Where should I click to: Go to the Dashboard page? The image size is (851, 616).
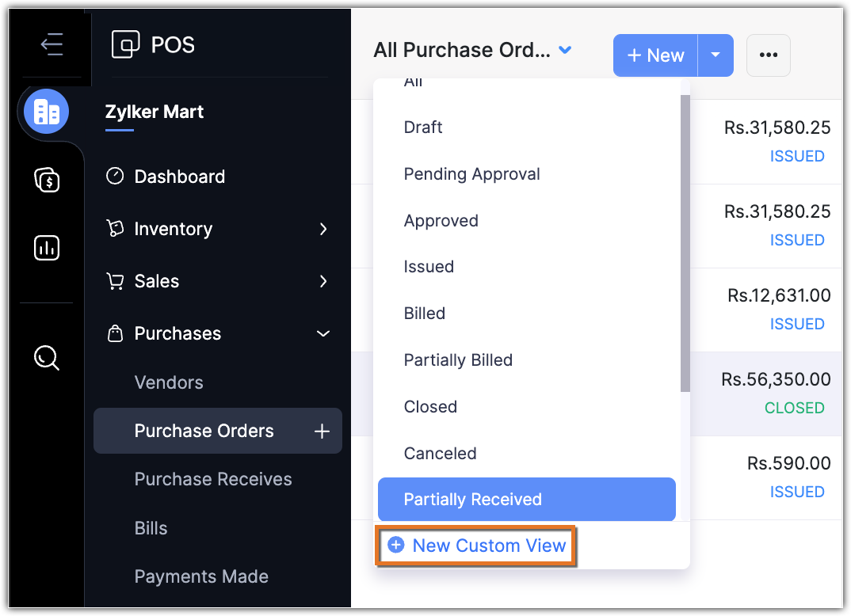[179, 177]
